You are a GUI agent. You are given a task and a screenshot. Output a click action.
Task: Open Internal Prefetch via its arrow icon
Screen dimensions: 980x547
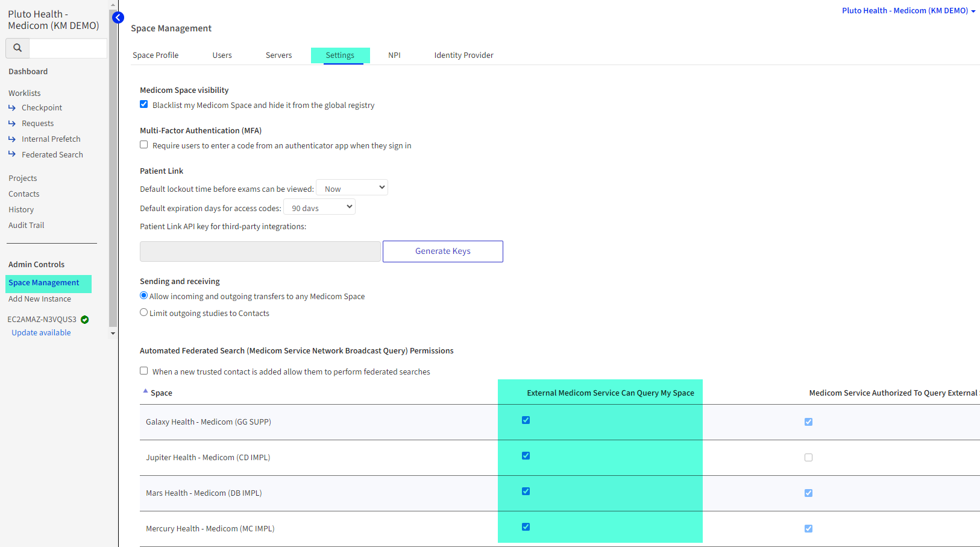tap(11, 138)
